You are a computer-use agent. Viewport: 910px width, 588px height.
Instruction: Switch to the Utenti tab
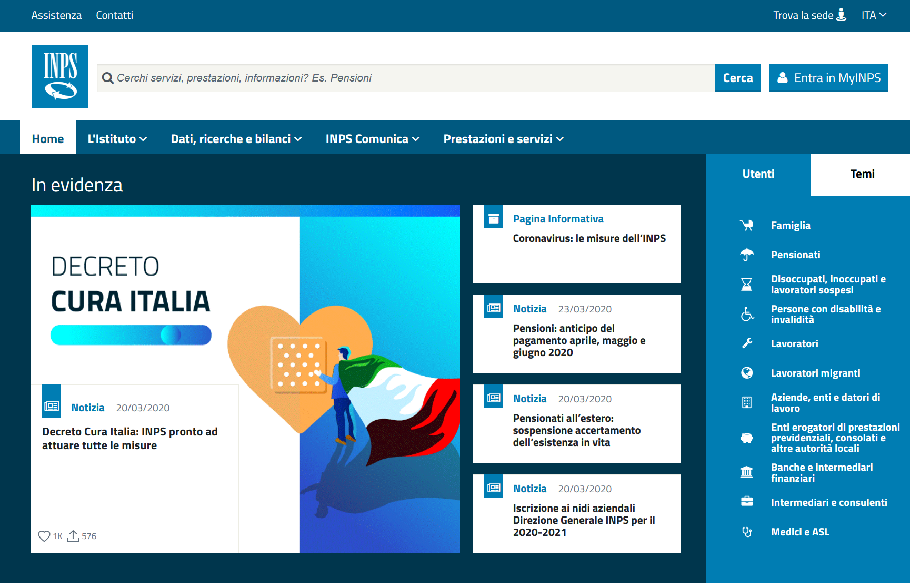(x=758, y=174)
